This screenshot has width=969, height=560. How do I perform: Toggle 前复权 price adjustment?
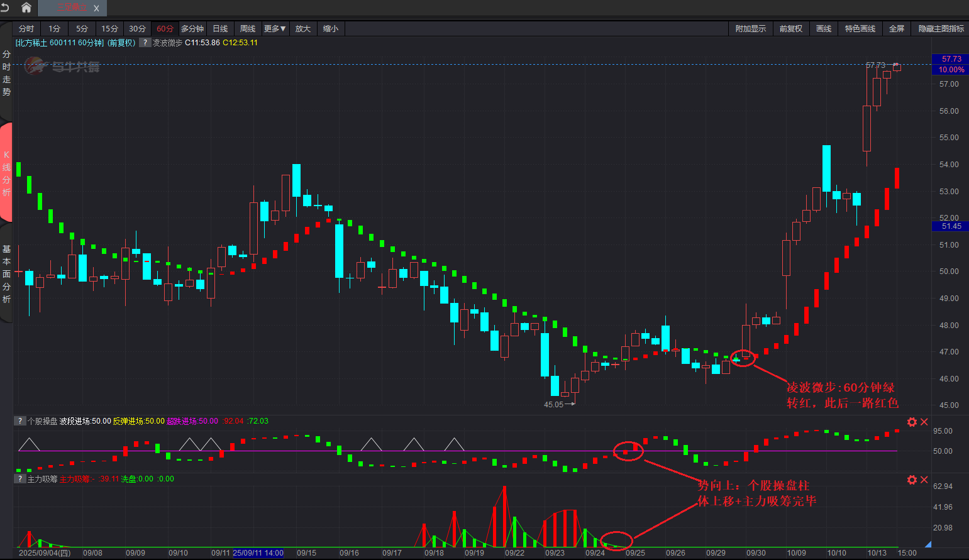(790, 29)
